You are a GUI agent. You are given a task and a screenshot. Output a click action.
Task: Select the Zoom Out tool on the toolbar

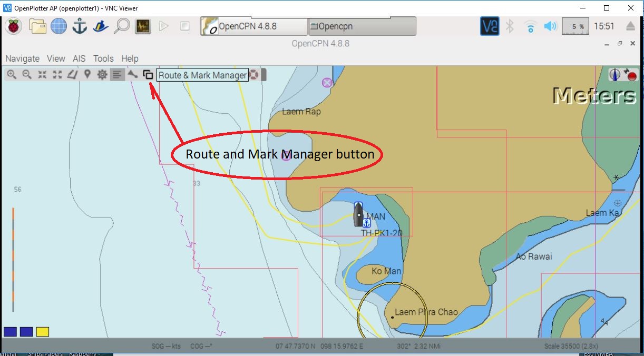(x=26, y=74)
